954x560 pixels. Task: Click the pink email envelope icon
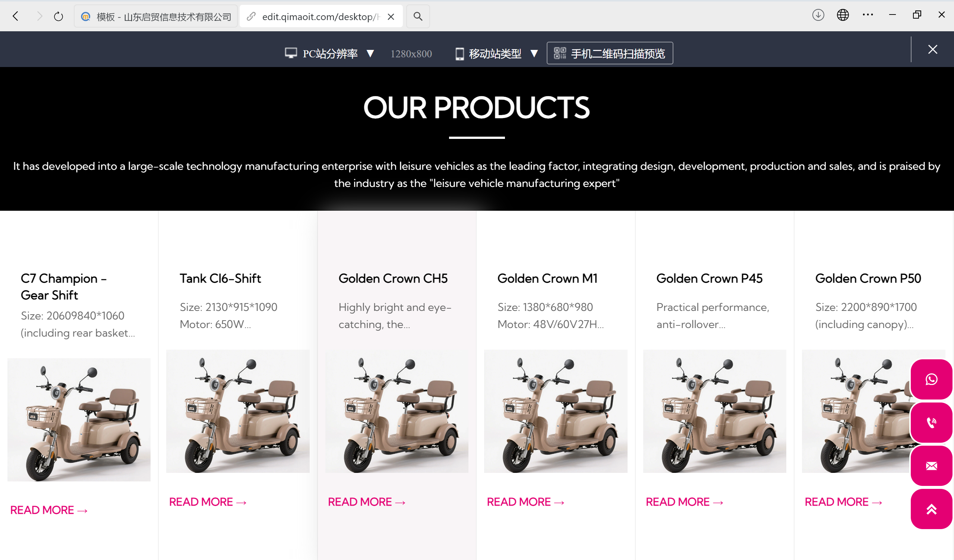[931, 466]
